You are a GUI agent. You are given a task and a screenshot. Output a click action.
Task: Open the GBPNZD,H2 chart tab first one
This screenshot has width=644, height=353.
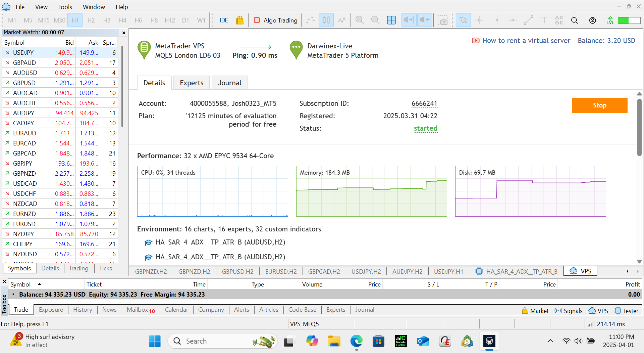click(151, 271)
